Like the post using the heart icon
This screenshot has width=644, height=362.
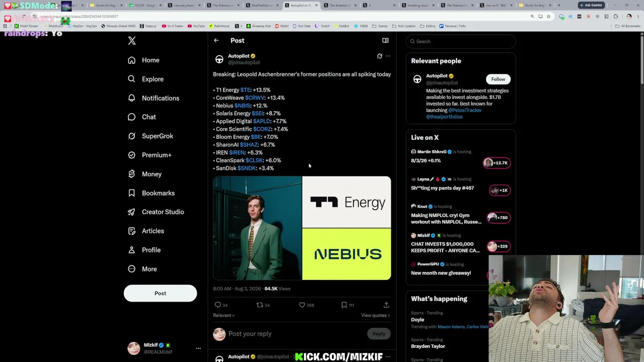click(x=302, y=305)
